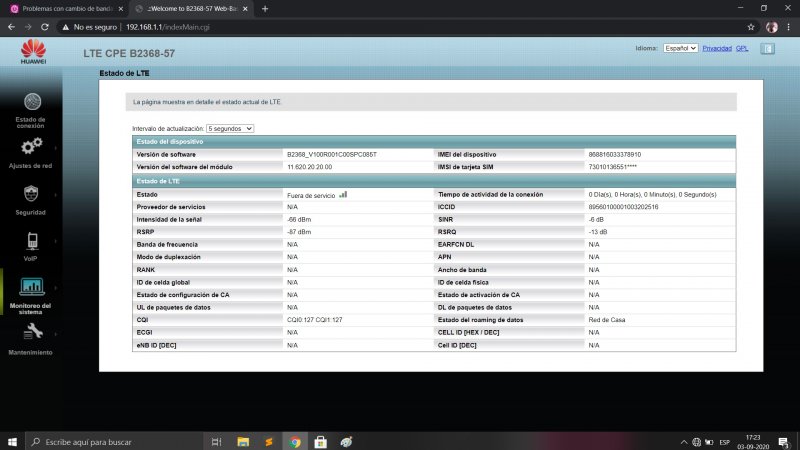Close the Welcome to B2368-57 tab
800x450 pixels.
(245, 9)
